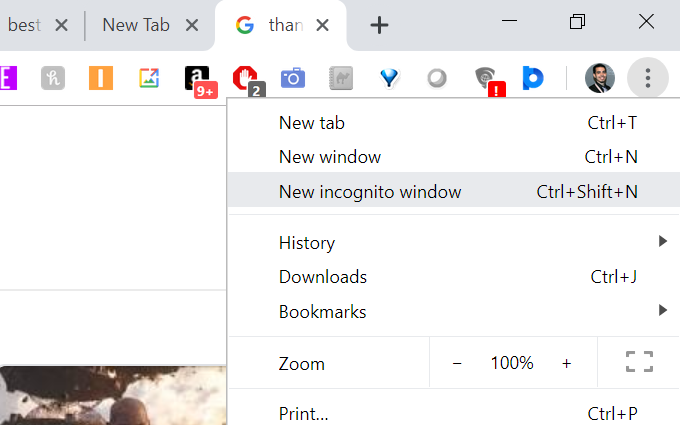Click the image editor picture extension icon
Viewport: 680px width, 425px height.
[x=149, y=78]
